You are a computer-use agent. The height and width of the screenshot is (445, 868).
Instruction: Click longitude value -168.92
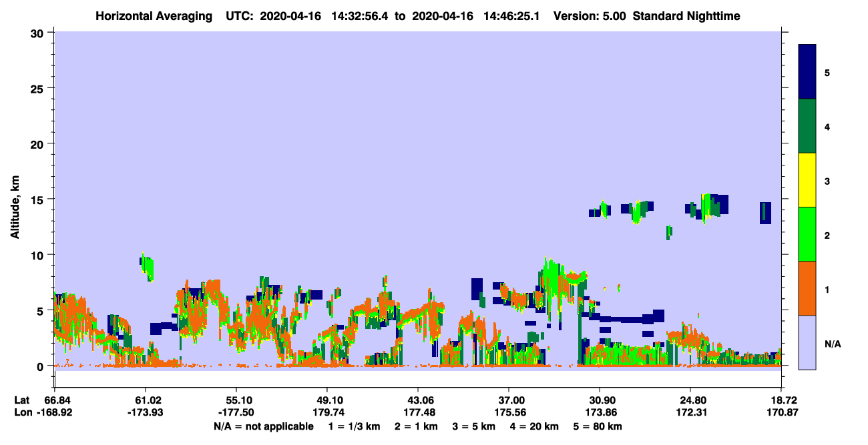point(54,412)
